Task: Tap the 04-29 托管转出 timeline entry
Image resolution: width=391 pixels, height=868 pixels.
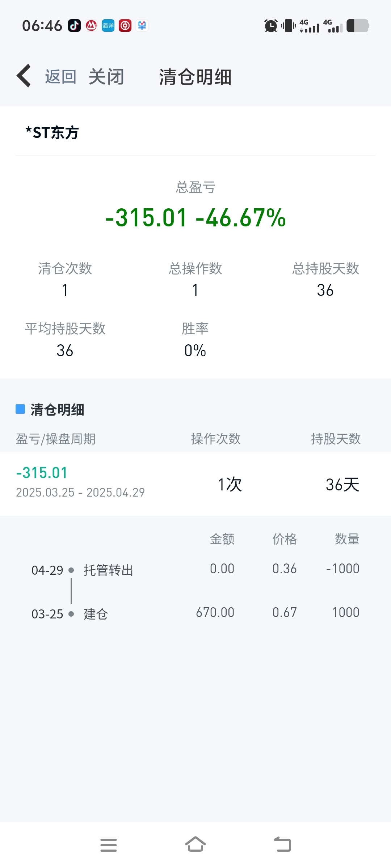Action: (195, 570)
